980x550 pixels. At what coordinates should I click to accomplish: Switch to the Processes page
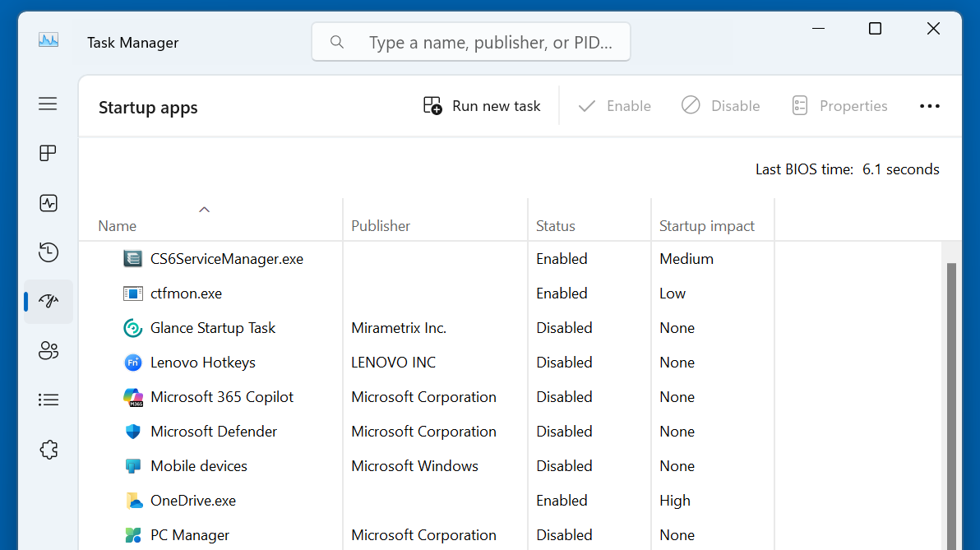(x=48, y=153)
